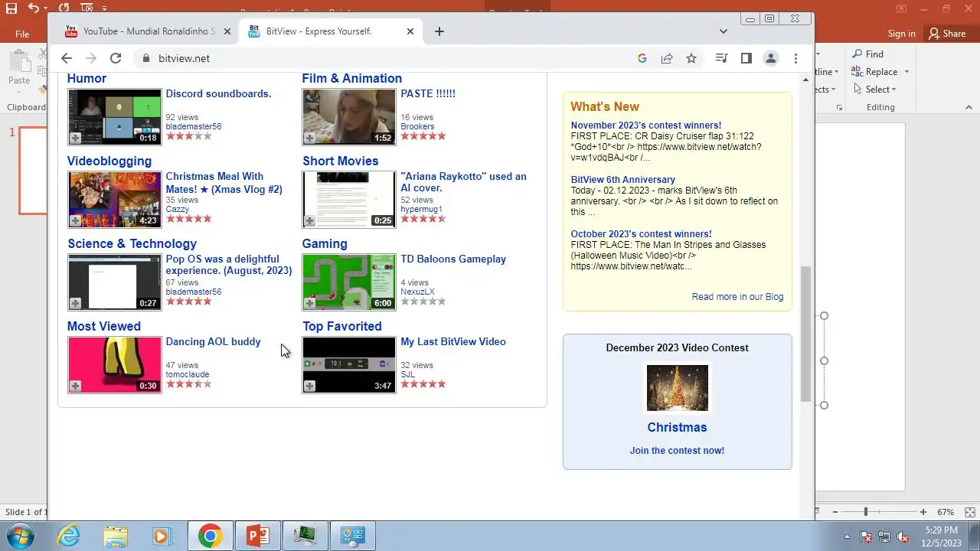Open Chrome side panel icon
This screenshot has width=980, height=551.
click(x=746, y=58)
